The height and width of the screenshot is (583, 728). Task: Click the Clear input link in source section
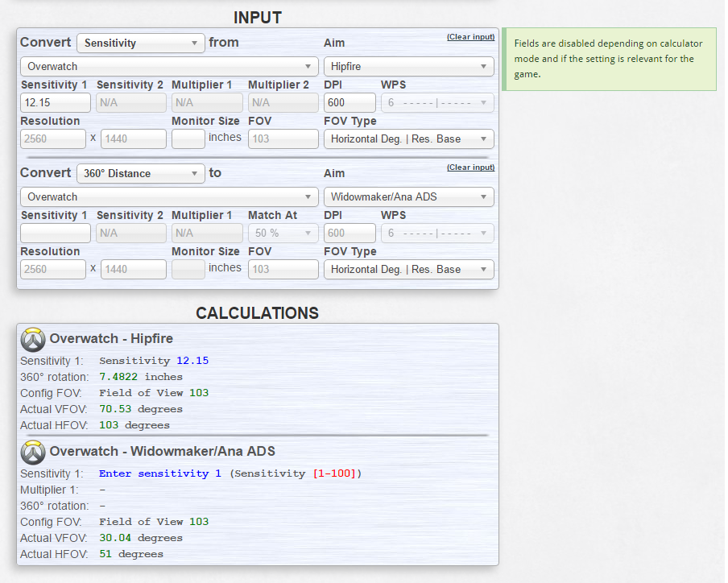click(x=471, y=37)
